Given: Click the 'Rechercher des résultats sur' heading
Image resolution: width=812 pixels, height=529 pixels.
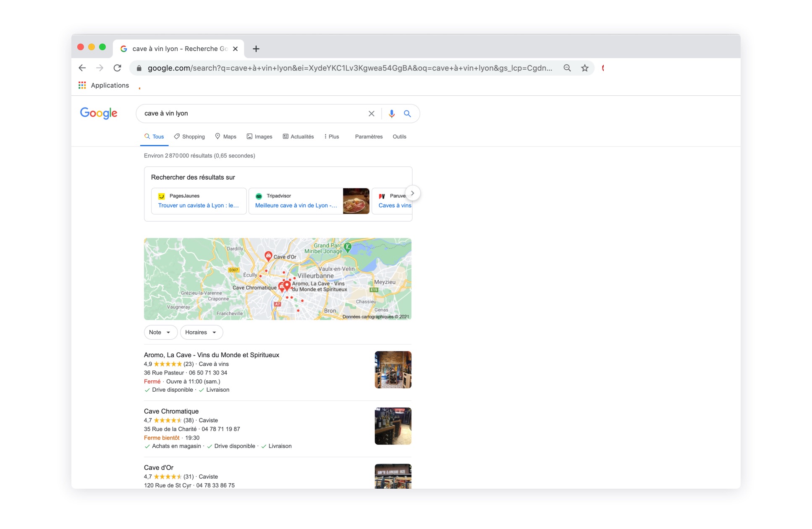Looking at the screenshot, I should point(193,177).
